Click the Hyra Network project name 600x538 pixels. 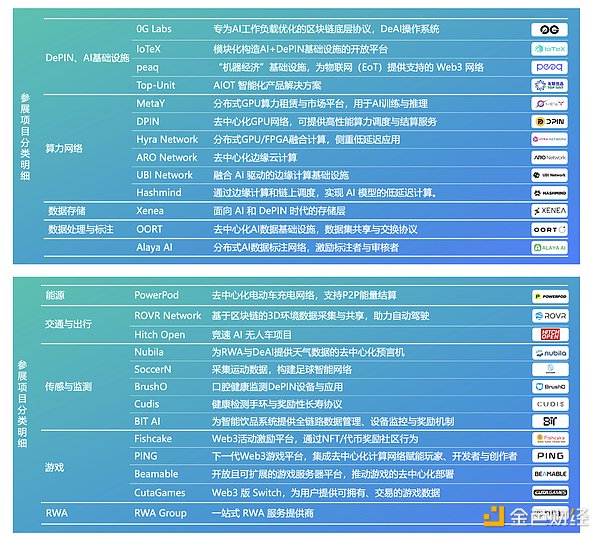pos(167,139)
